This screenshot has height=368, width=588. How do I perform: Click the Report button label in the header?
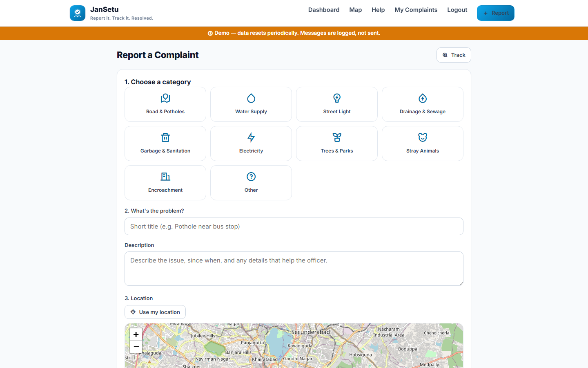[x=500, y=13]
